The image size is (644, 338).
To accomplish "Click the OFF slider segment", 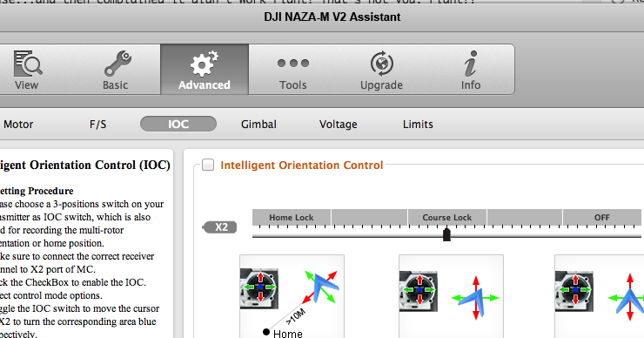I will (602, 217).
